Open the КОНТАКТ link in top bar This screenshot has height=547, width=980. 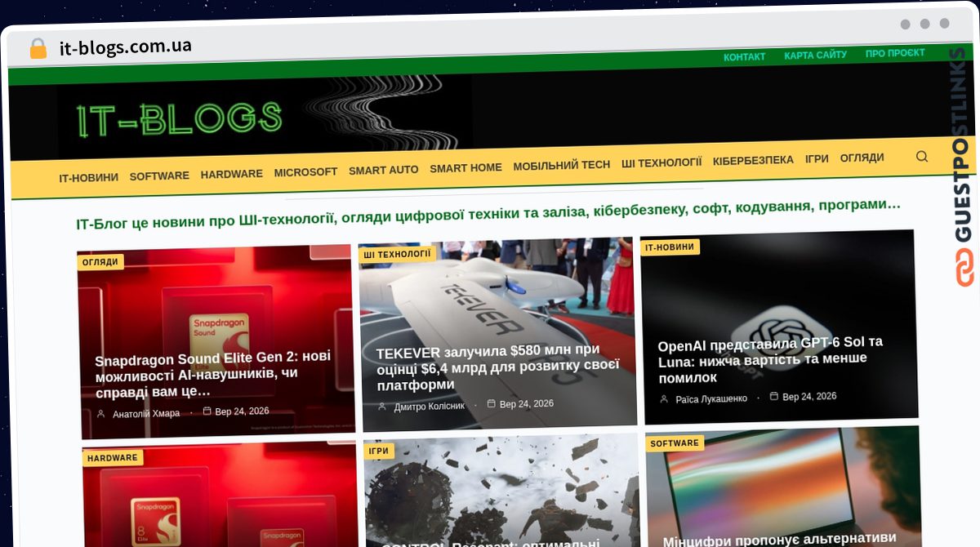coord(744,56)
